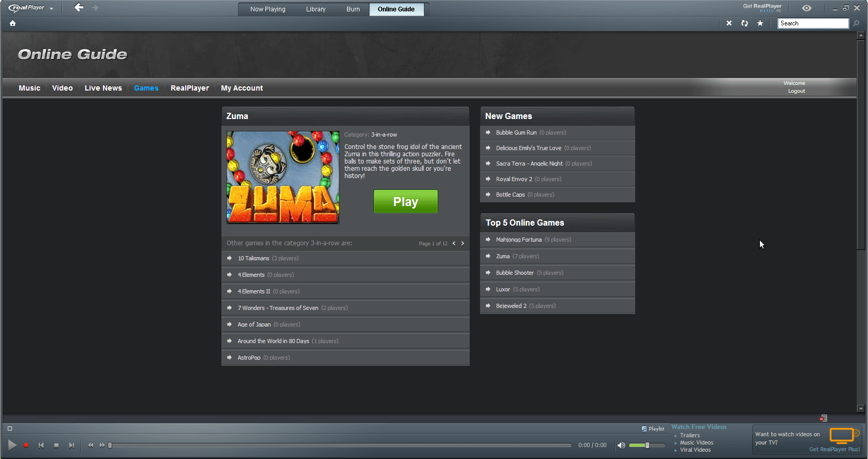The image size is (868, 459).
Task: Switch to Now Playing tab
Action: tap(267, 9)
